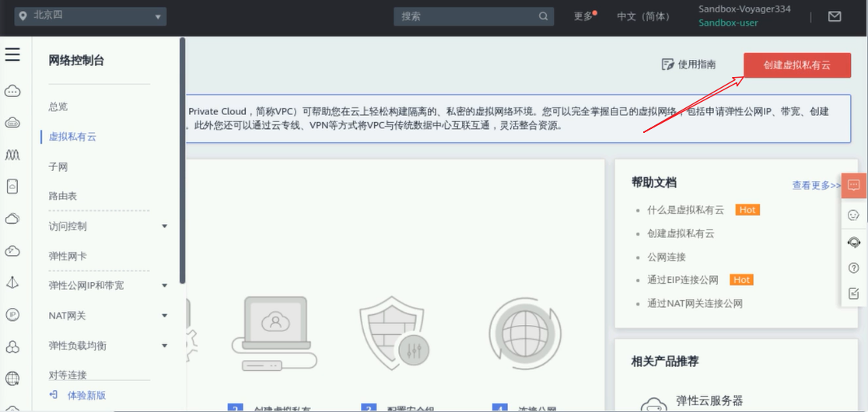This screenshot has width=868, height=412.
Task: Click the circled IP icon in the left sidebar
Action: [x=12, y=315]
